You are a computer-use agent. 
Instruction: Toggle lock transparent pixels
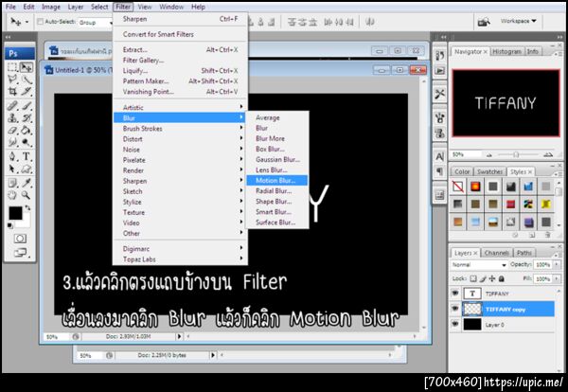473,278
